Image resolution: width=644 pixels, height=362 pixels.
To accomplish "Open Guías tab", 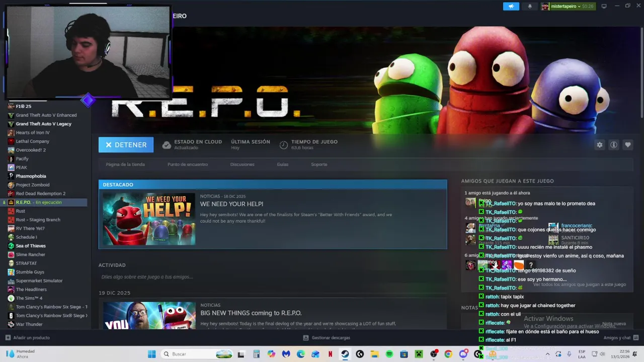I will tap(282, 164).
